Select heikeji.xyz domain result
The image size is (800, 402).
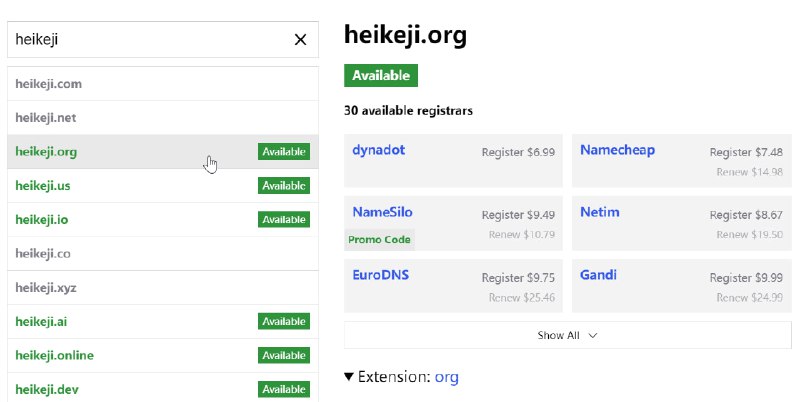coord(46,288)
